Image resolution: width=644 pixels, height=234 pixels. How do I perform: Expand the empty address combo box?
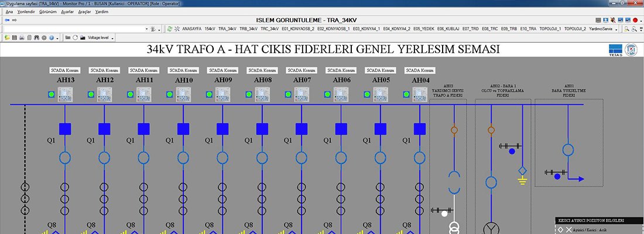(145, 29)
